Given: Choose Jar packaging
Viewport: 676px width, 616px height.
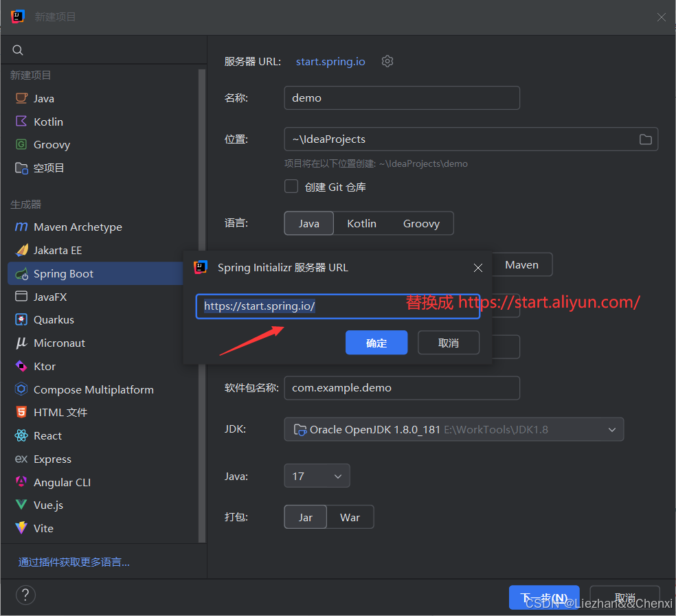Looking at the screenshot, I should click(x=305, y=517).
